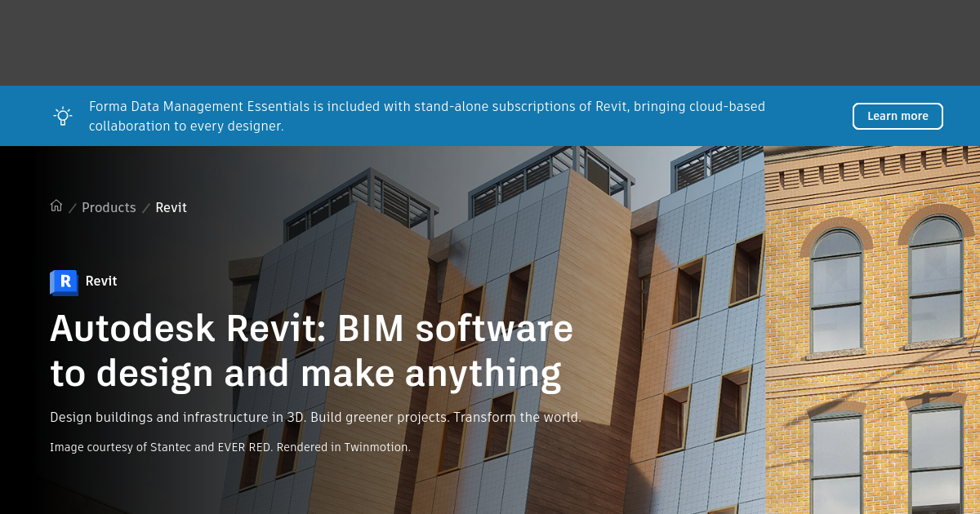Click the Revit product logo icon
Viewport: 980px width, 514px height.
(64, 282)
